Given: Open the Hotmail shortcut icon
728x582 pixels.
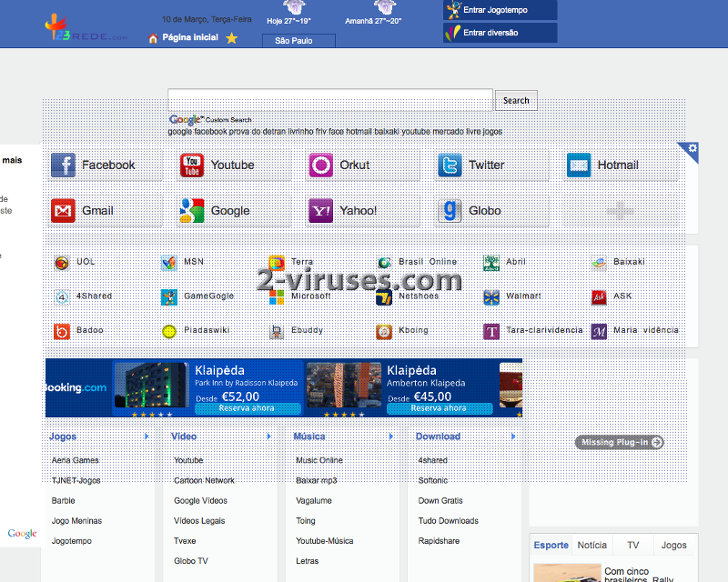Looking at the screenshot, I should [579, 165].
